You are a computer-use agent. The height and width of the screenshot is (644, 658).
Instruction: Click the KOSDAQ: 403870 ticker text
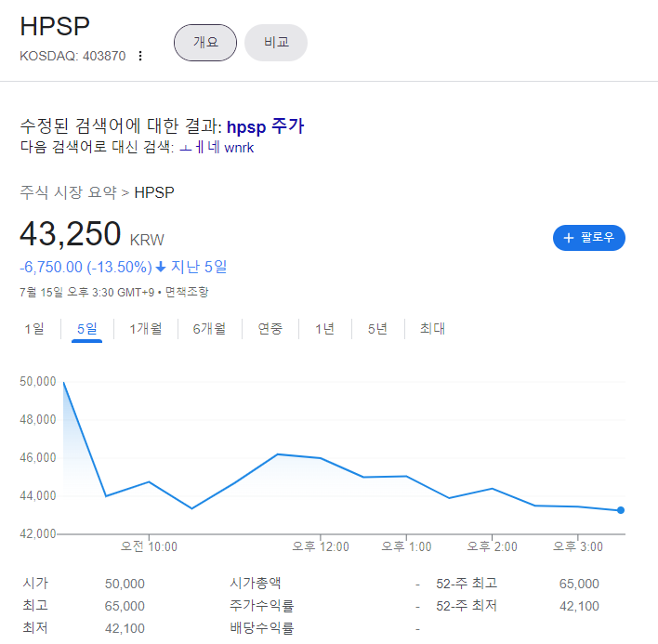click(x=72, y=56)
